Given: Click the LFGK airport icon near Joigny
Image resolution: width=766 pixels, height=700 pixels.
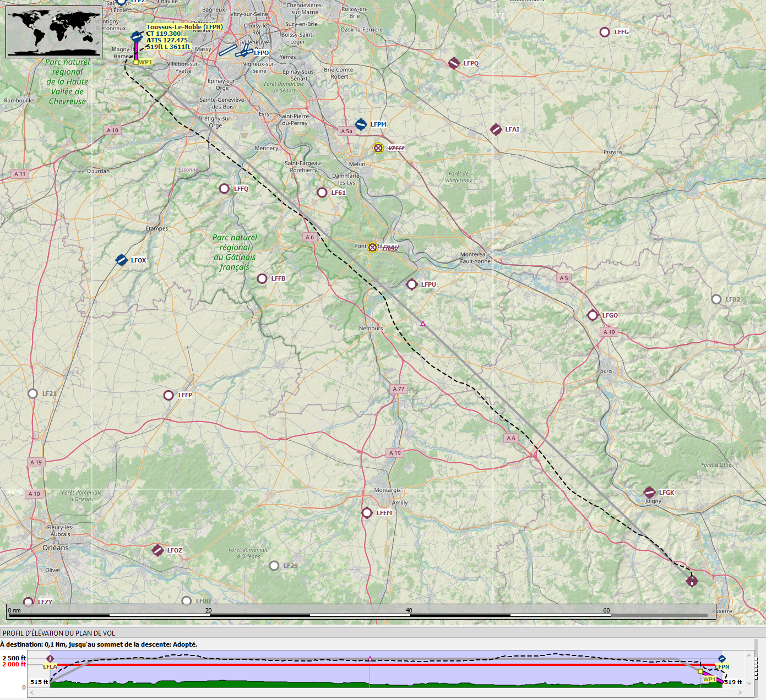Looking at the screenshot, I should (650, 493).
